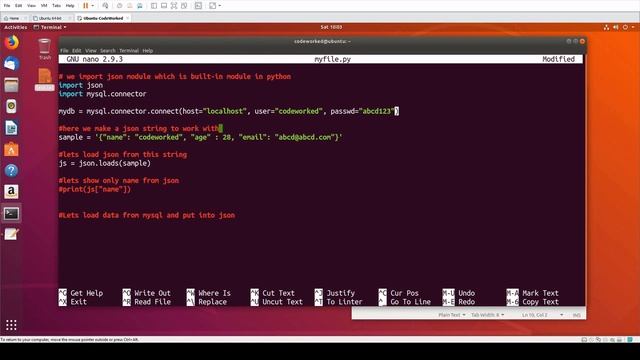640x360 pixels.
Task: Open the Terminal app menu in top panel
Action: pos(50,27)
